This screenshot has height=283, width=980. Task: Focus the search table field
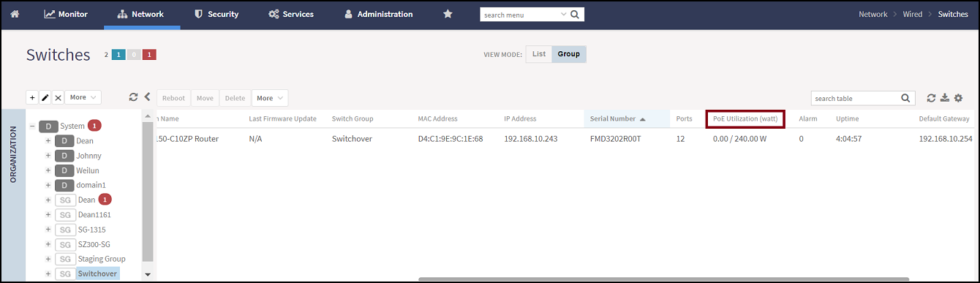coord(855,98)
